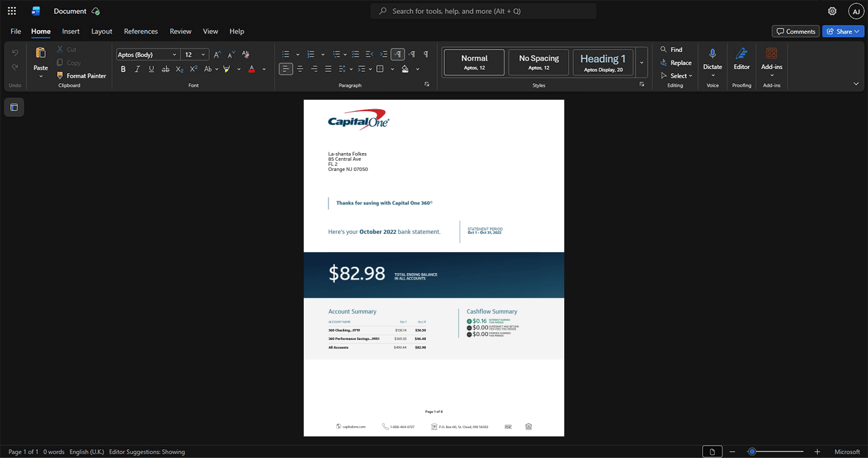Align text to the center

click(300, 69)
